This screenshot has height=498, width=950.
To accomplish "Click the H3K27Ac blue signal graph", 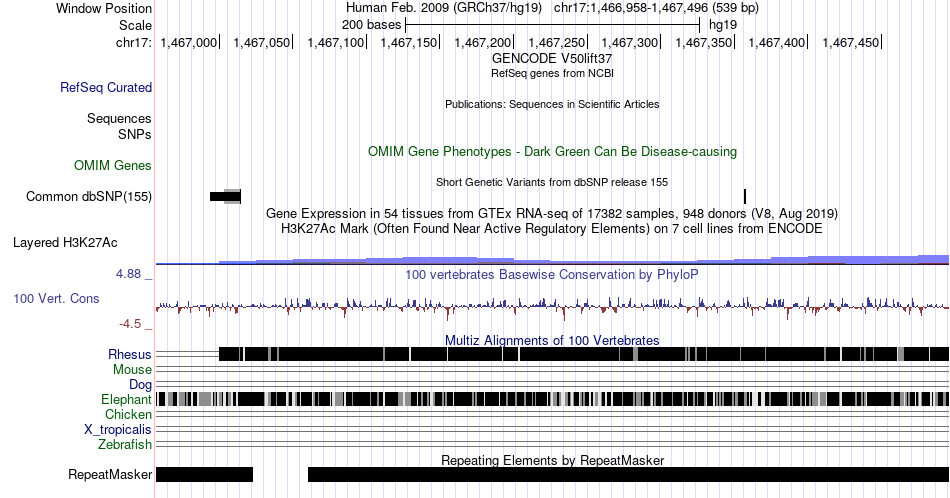I will tap(553, 261).
